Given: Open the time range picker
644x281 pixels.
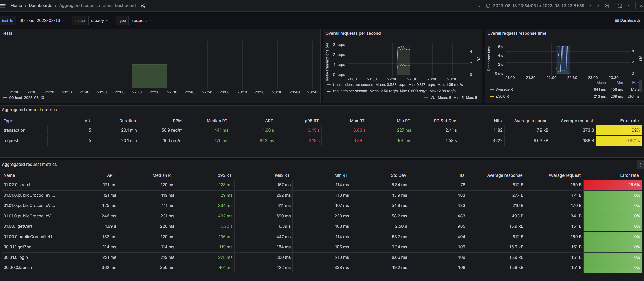Looking at the screenshot, I should coord(538,6).
